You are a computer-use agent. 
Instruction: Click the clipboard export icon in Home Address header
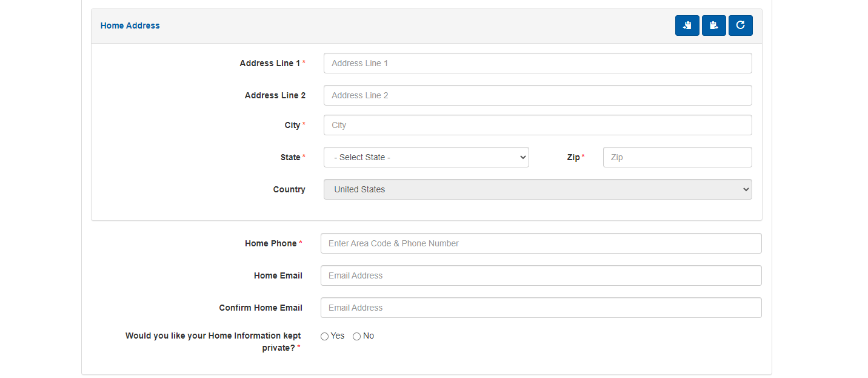[713, 25]
